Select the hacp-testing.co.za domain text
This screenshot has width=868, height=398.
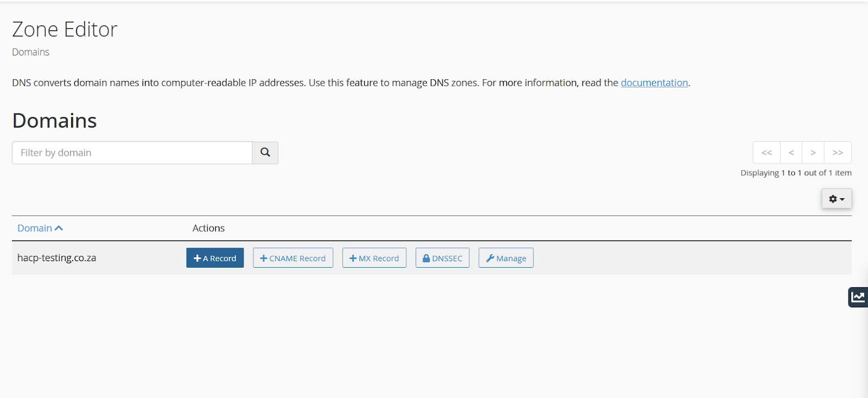[56, 258]
